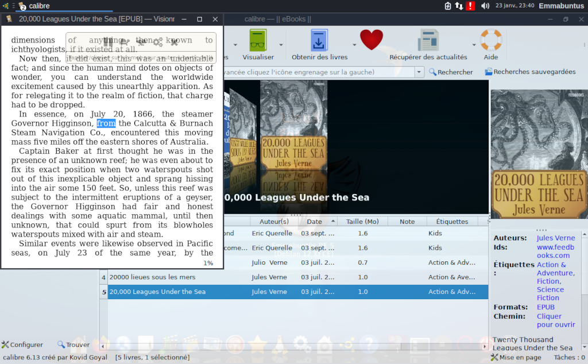Click the Trouver button
Viewport: 588px width, 364px height.
[73, 344]
